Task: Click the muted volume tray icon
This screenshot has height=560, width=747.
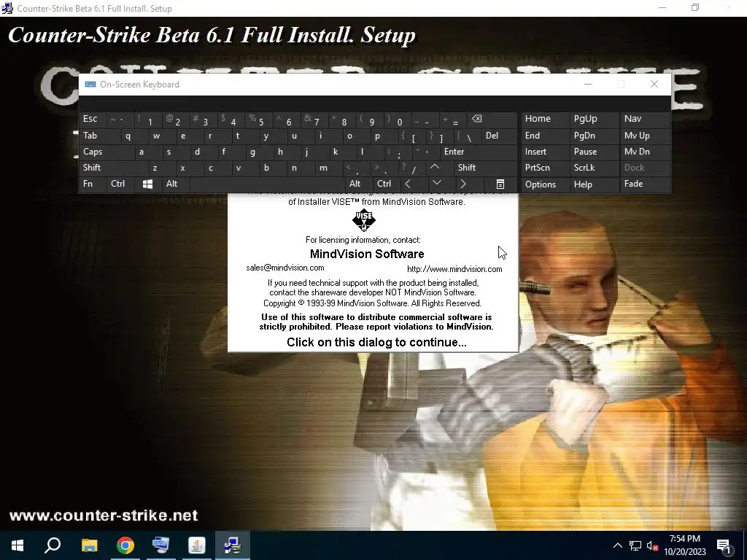Action: [x=652, y=545]
